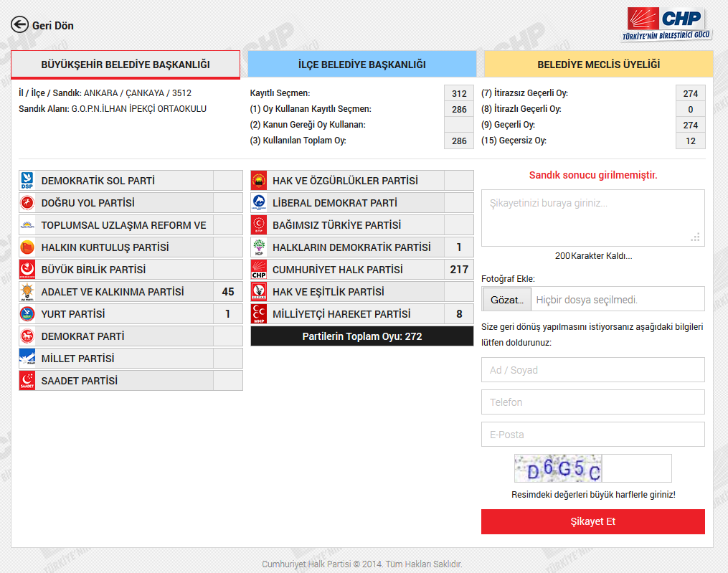Click the Büyük Birlik Partisi logo
728x573 pixels.
pyautogui.click(x=27, y=270)
